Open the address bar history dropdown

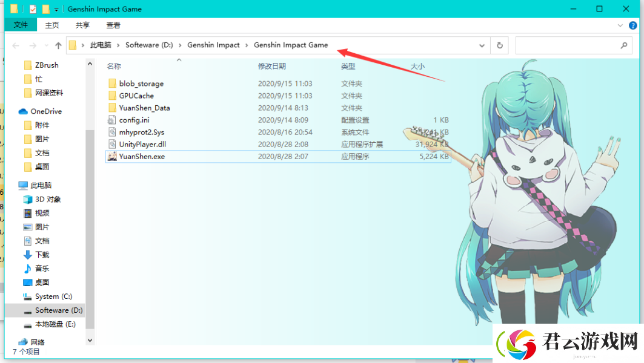point(482,45)
